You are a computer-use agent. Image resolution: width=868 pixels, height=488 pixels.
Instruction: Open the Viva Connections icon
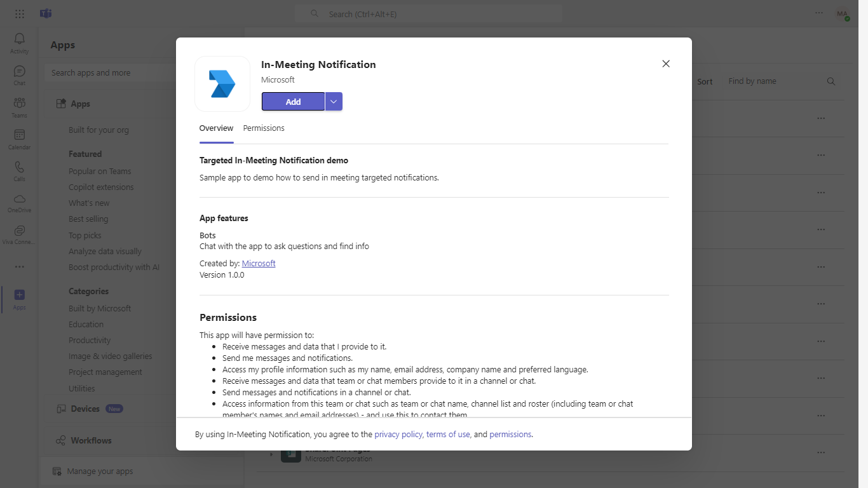click(19, 230)
